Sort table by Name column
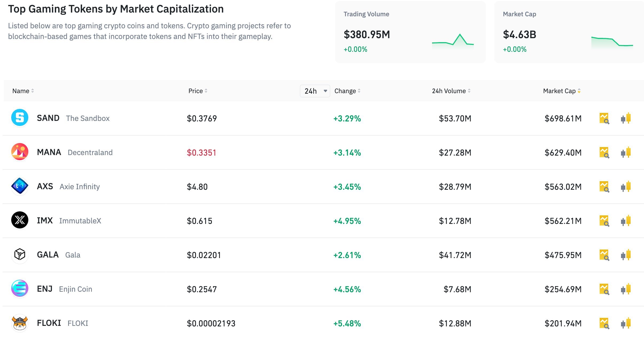The height and width of the screenshot is (340, 644). (23, 91)
